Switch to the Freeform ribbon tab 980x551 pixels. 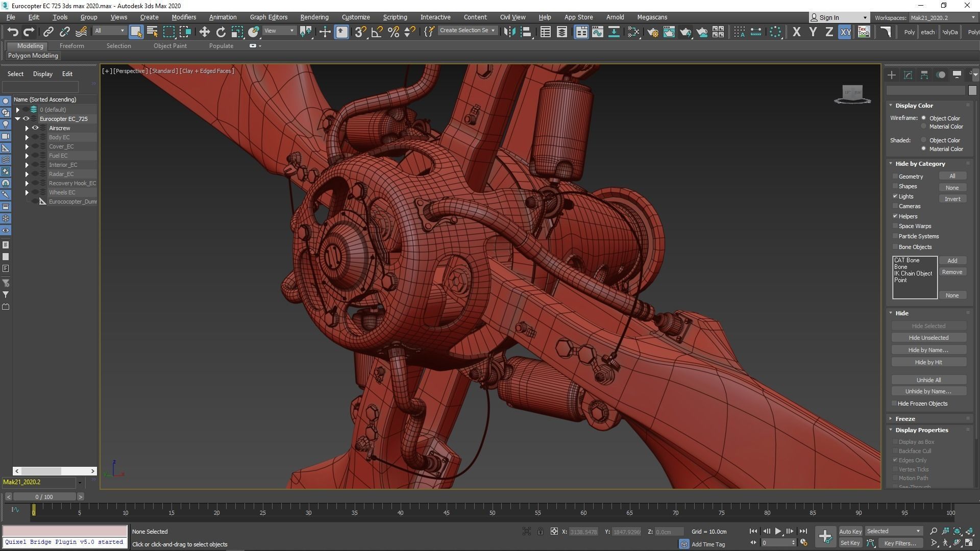tap(71, 46)
